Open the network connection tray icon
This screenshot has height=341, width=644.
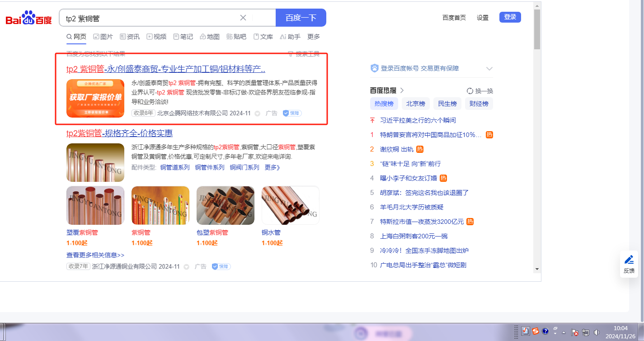586,332
